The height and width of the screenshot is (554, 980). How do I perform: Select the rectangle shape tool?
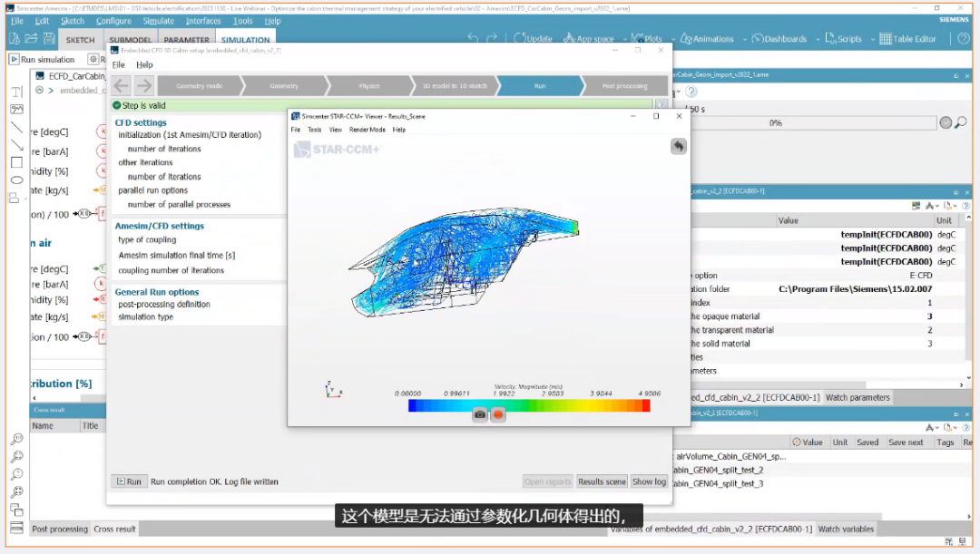[x=17, y=162]
